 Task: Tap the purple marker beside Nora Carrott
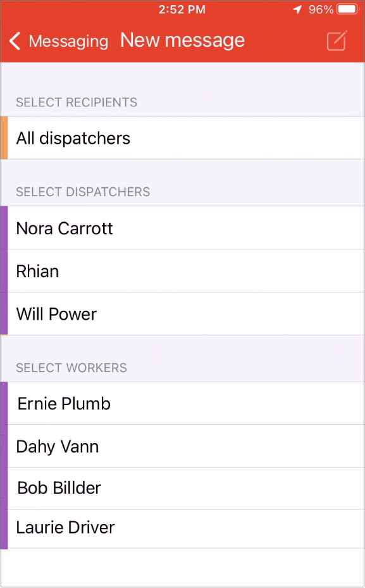pyautogui.click(x=4, y=228)
